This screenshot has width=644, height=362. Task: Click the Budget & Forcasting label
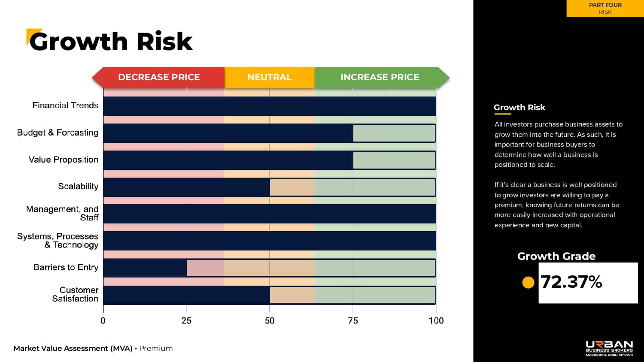[x=58, y=133]
